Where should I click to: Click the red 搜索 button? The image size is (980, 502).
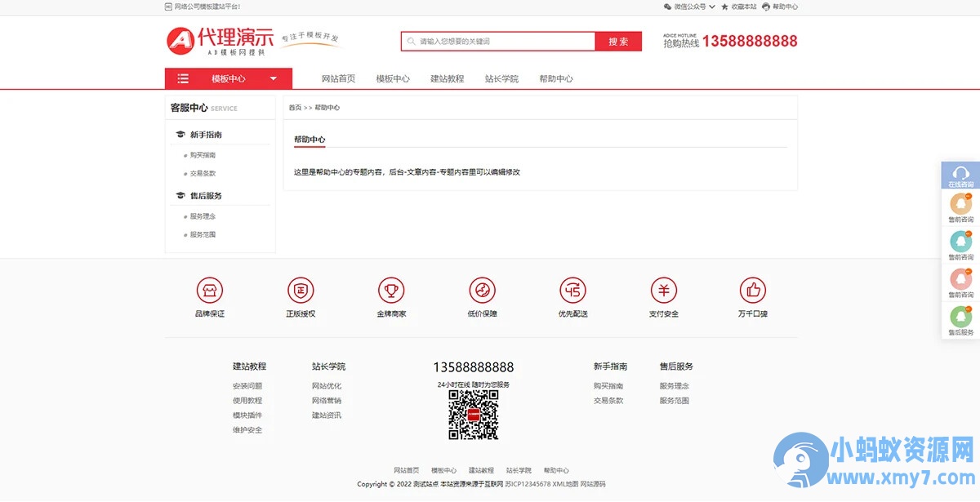618,42
